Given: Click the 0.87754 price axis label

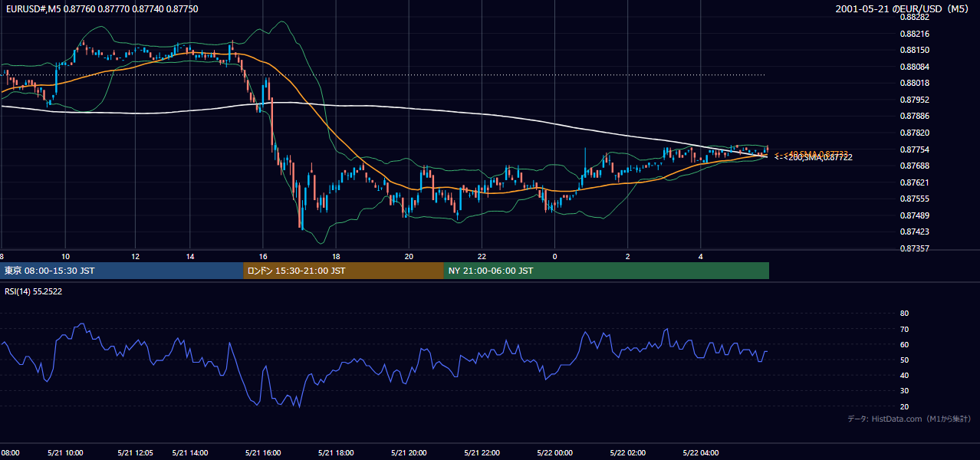Looking at the screenshot, I should (x=916, y=149).
